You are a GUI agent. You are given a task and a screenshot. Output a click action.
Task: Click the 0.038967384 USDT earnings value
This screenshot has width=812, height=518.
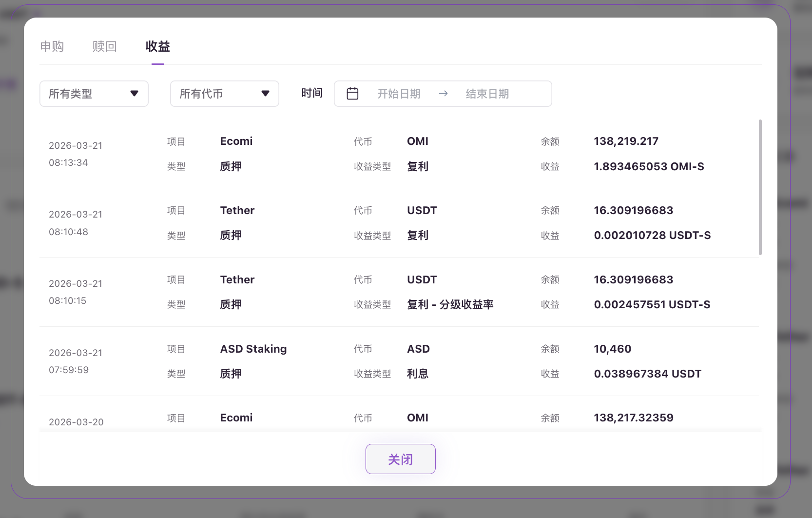coord(647,374)
